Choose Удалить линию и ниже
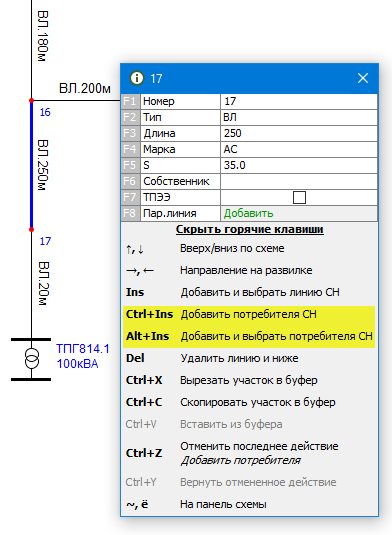The image size is (392, 535). coord(249,358)
